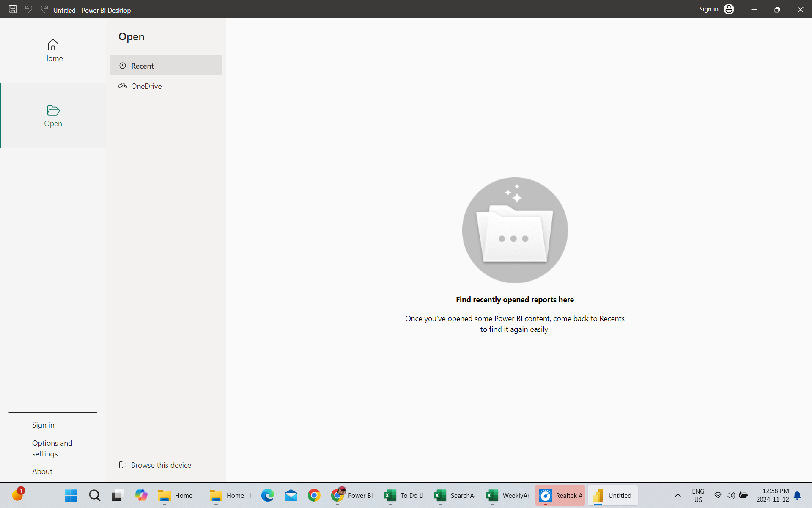The height and width of the screenshot is (508, 812).
Task: Open the volume speaker tray icon
Action: (x=730, y=495)
